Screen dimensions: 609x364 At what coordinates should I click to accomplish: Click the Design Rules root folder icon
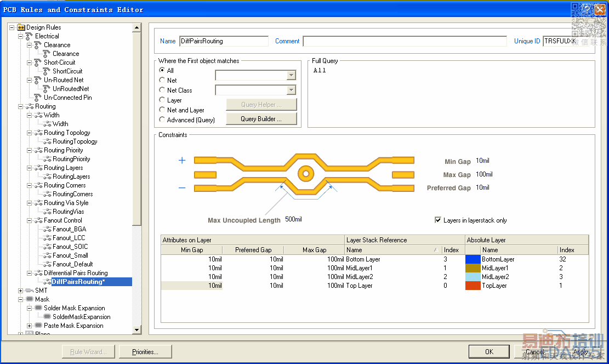coord(21,27)
